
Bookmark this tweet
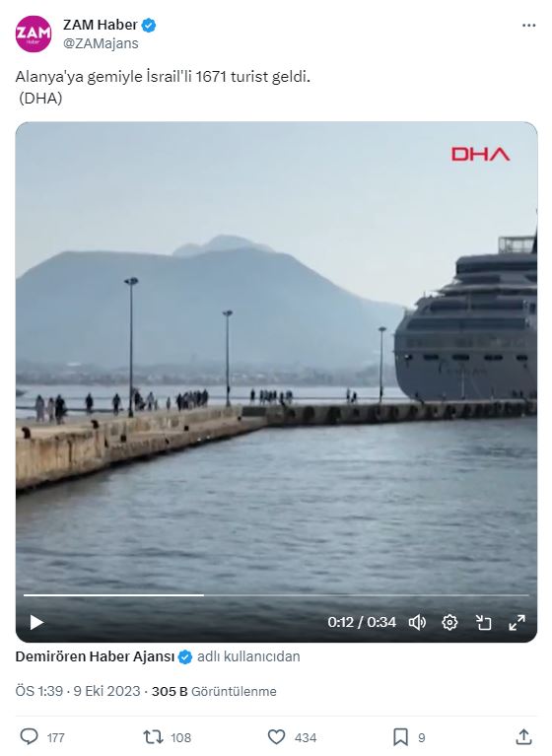click(400, 736)
